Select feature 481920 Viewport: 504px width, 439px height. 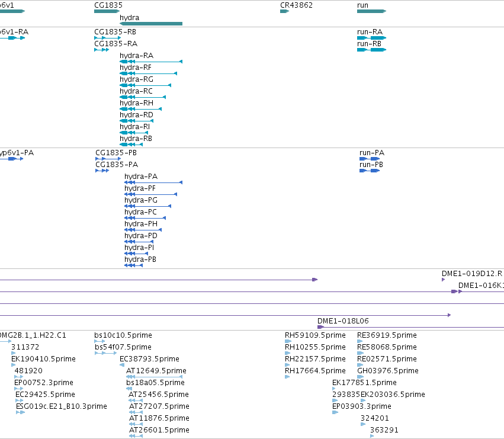click(28, 371)
